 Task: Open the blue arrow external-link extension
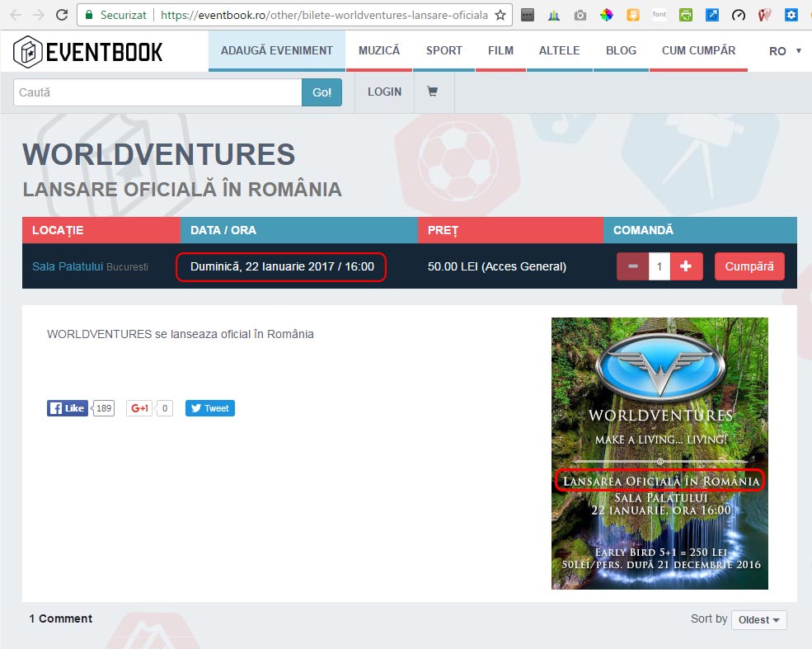(x=712, y=15)
